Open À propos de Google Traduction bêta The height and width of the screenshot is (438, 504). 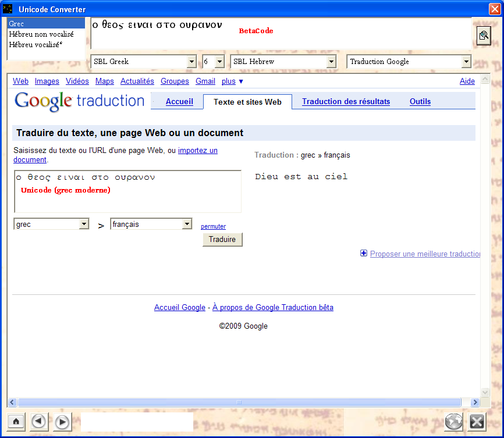tap(273, 307)
